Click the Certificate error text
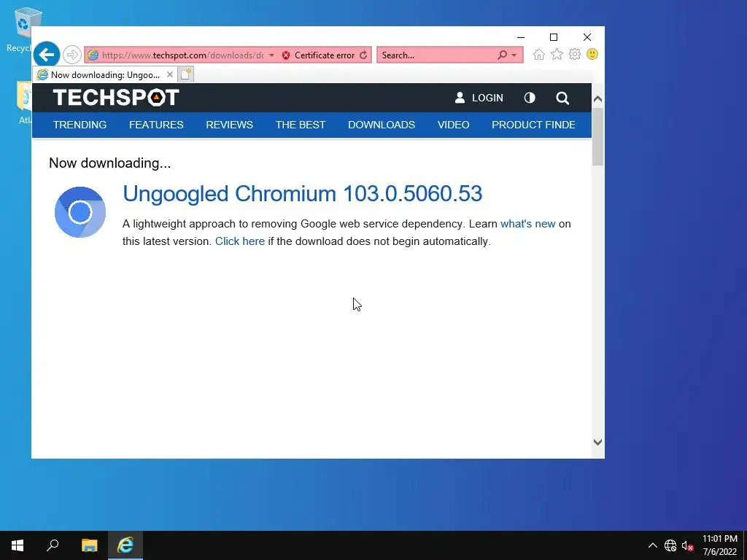747x560 pixels. pyautogui.click(x=325, y=55)
